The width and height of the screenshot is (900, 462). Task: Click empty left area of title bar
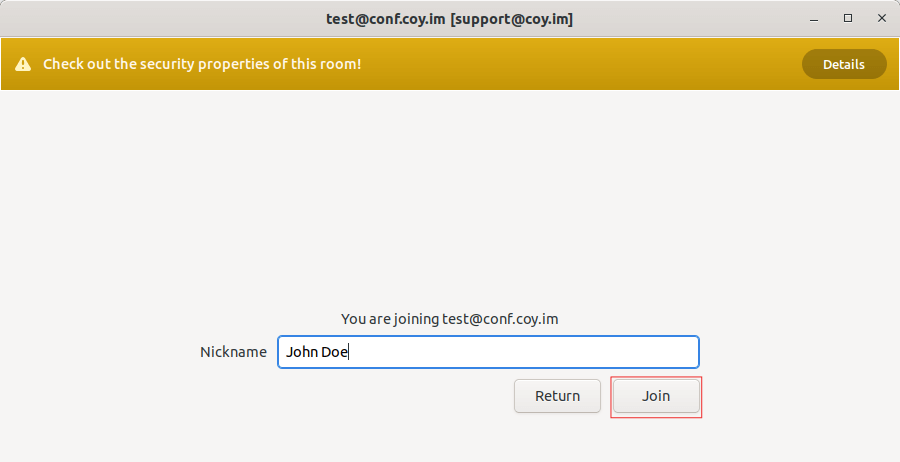coord(150,18)
